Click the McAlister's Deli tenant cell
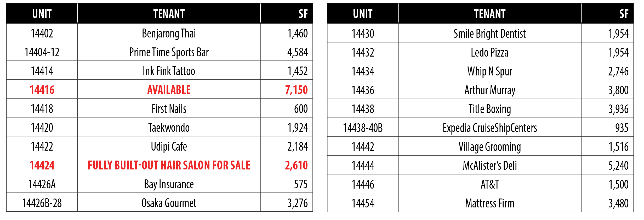The height and width of the screenshot is (220, 644). tap(489, 166)
